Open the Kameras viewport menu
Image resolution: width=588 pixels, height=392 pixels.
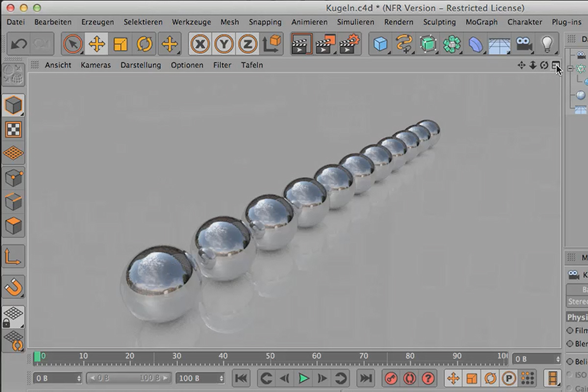(96, 65)
